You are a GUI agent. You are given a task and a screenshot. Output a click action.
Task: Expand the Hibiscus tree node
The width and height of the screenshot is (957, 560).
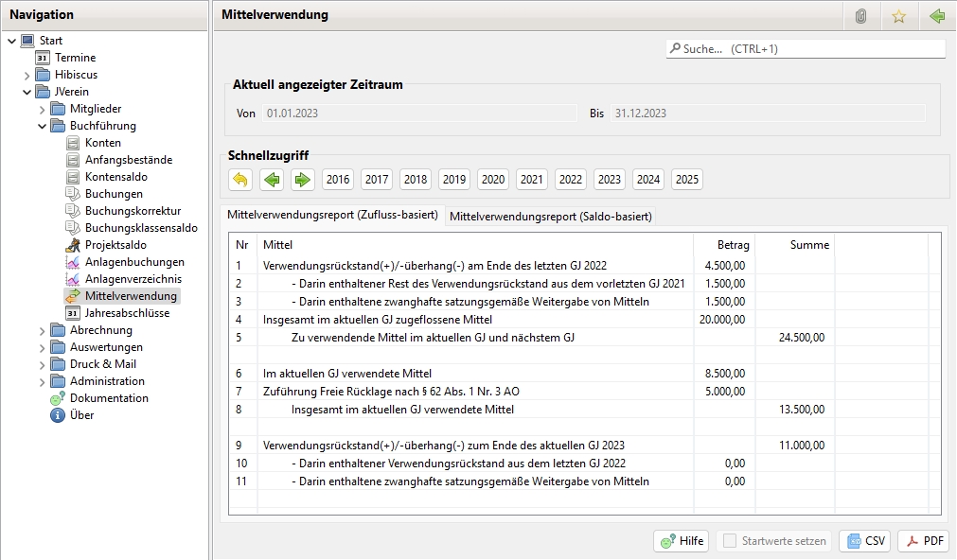(x=27, y=75)
